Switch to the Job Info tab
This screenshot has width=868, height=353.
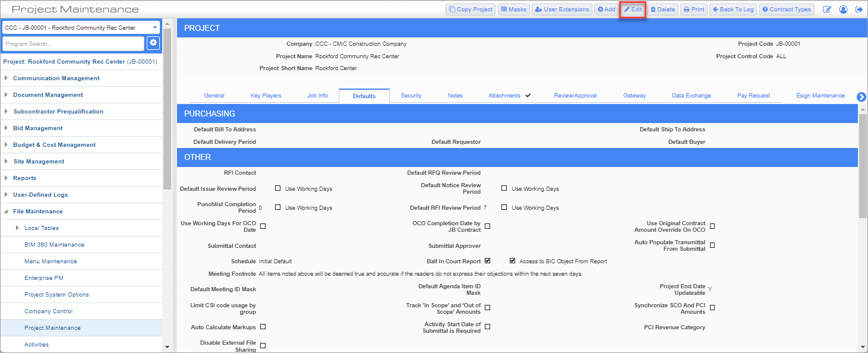(x=318, y=96)
